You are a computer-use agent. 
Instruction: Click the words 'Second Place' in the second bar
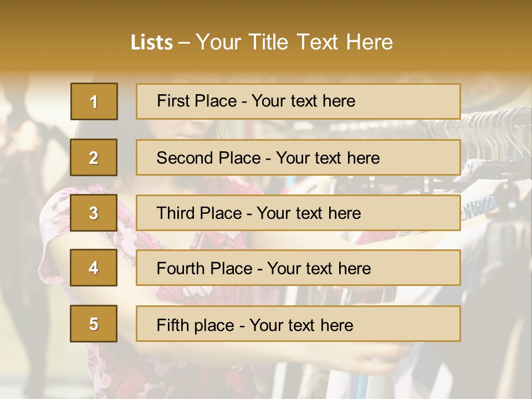tap(209, 158)
